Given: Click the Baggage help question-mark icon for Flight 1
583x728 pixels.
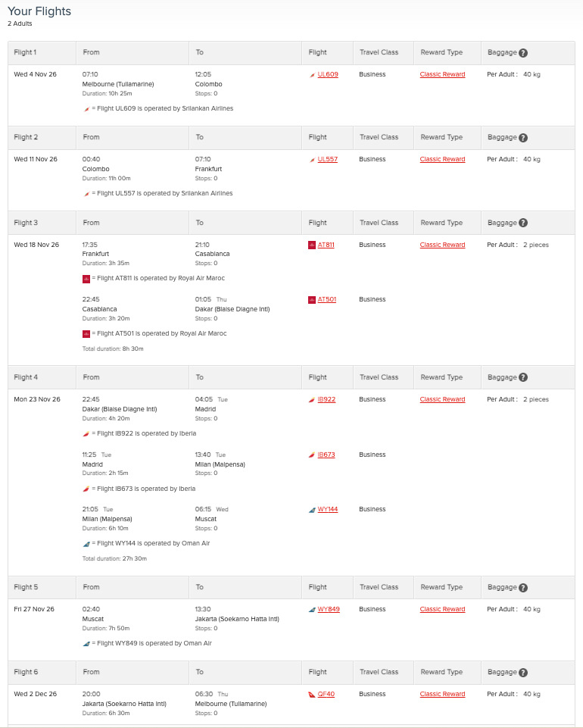Looking at the screenshot, I should point(524,52).
